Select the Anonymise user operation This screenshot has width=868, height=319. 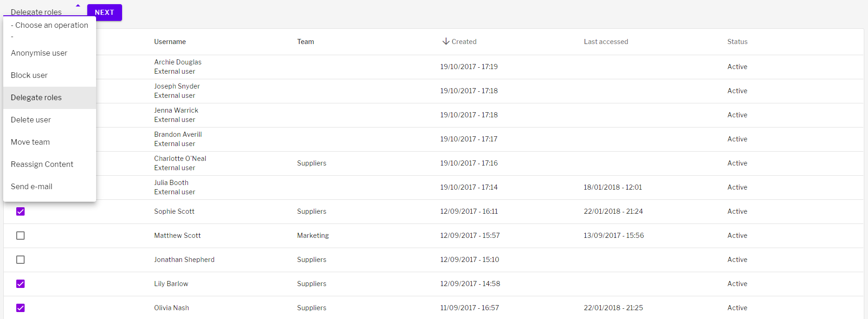(x=39, y=53)
